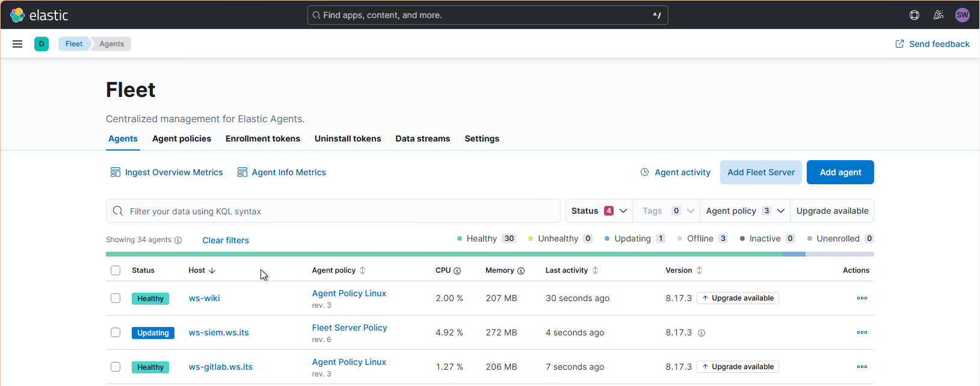Image resolution: width=980 pixels, height=386 pixels.
Task: Click the Last activity column sort icon
Action: (x=596, y=270)
